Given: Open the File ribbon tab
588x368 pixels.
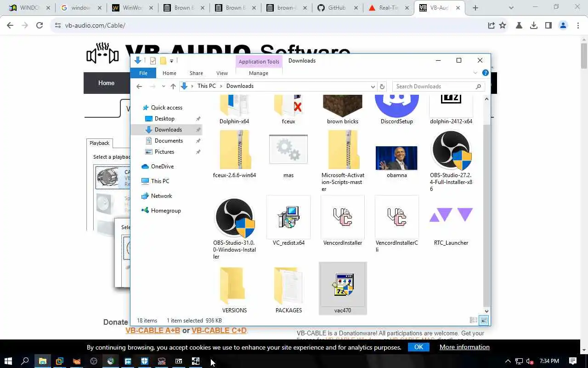Looking at the screenshot, I should point(143,73).
